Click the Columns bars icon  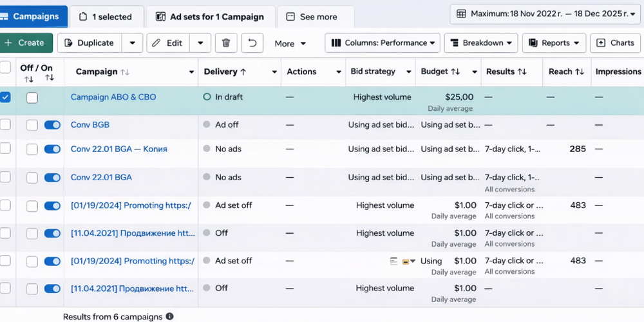coord(336,43)
